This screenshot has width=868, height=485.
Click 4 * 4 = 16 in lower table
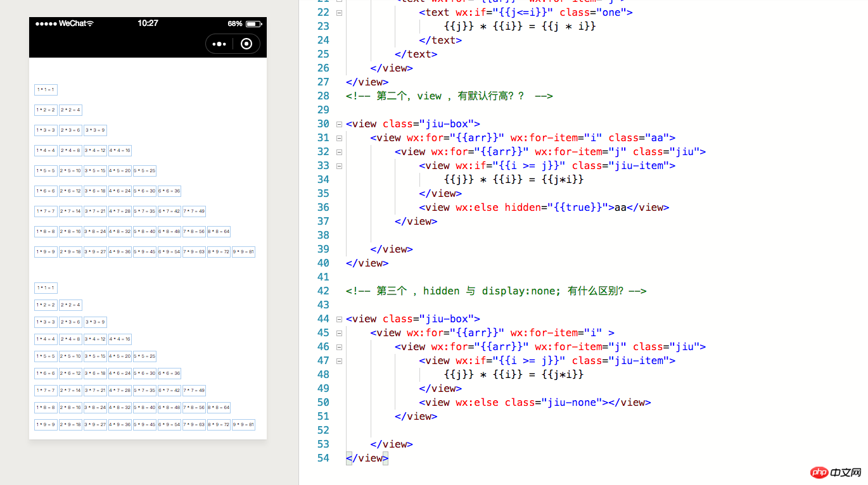click(120, 339)
